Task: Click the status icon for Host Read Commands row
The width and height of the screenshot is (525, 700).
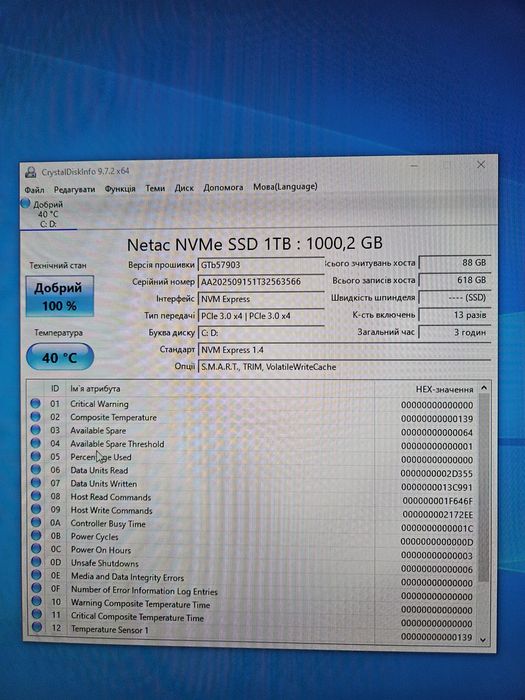Action: (x=36, y=496)
